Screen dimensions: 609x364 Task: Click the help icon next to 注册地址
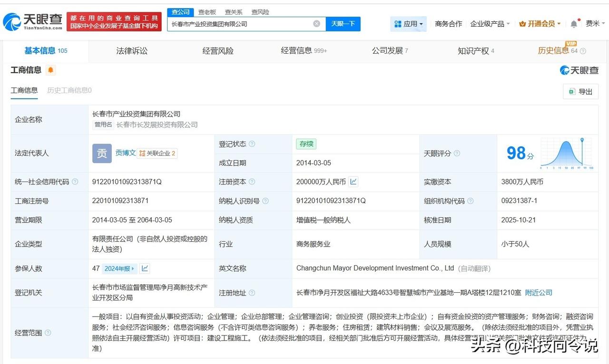pyautogui.click(x=252, y=293)
